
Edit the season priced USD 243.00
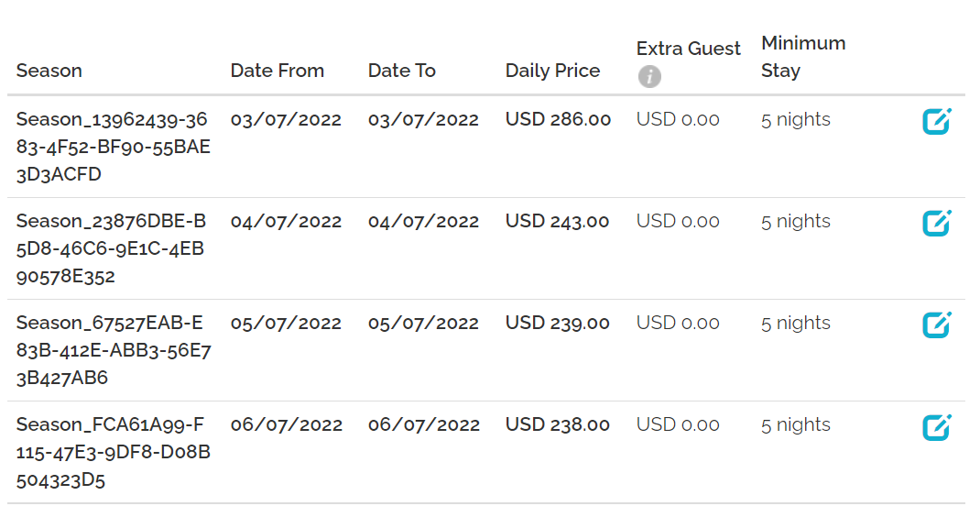point(936,224)
